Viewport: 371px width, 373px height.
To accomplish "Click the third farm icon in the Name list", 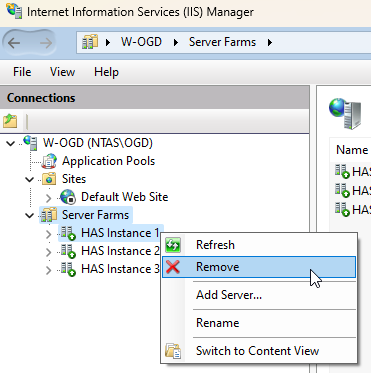I will point(342,209).
